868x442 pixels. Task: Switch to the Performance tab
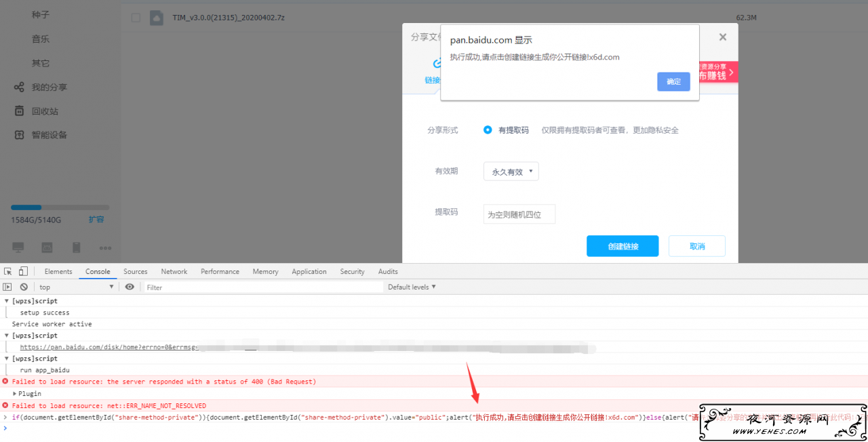[220, 271]
